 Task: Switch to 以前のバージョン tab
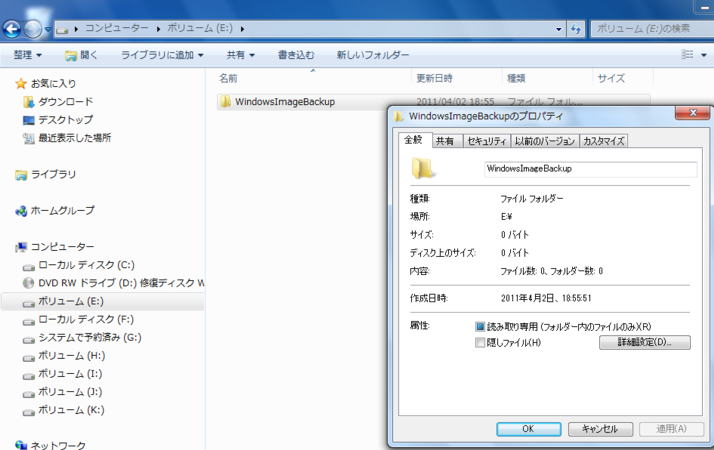pos(545,141)
